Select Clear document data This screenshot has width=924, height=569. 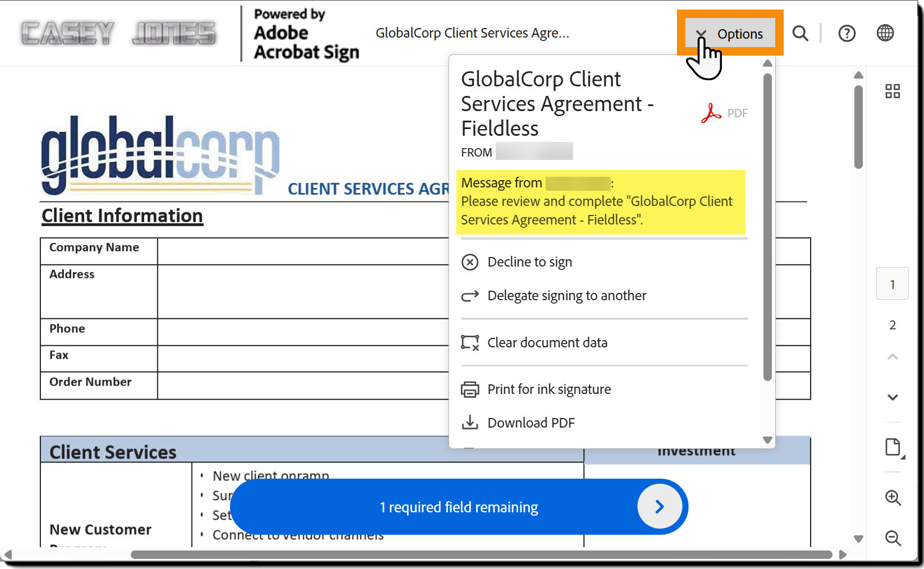(x=534, y=343)
